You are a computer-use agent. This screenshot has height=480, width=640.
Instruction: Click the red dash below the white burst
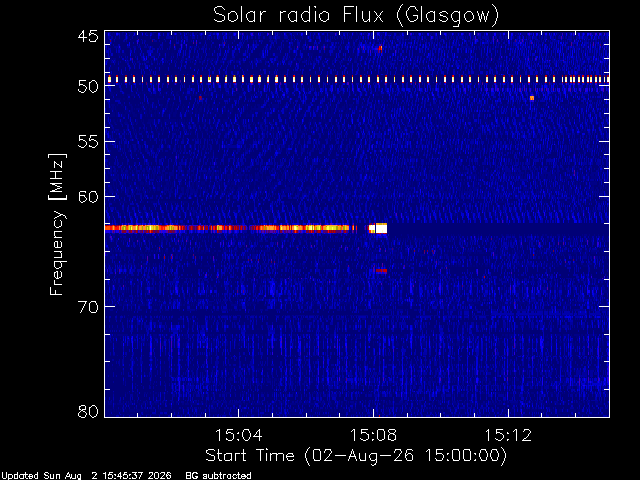pos(382,271)
